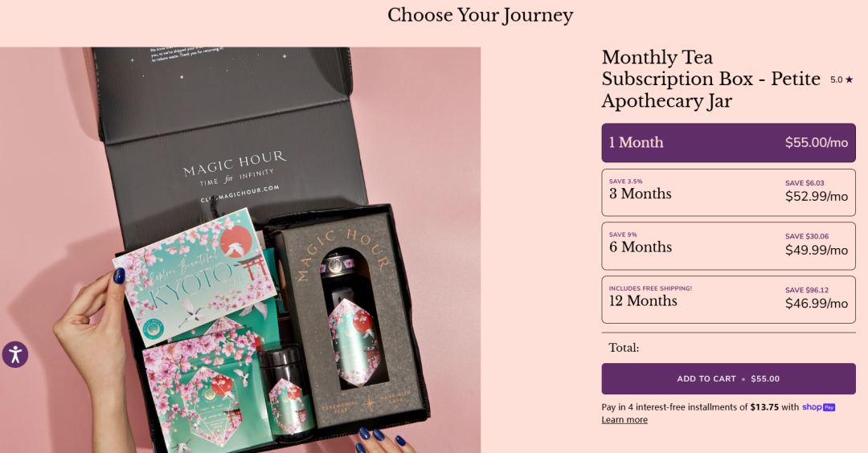Screen dimensions: 868x453
Task: Click the $13.75 installment amount
Action: pyautogui.click(x=764, y=407)
